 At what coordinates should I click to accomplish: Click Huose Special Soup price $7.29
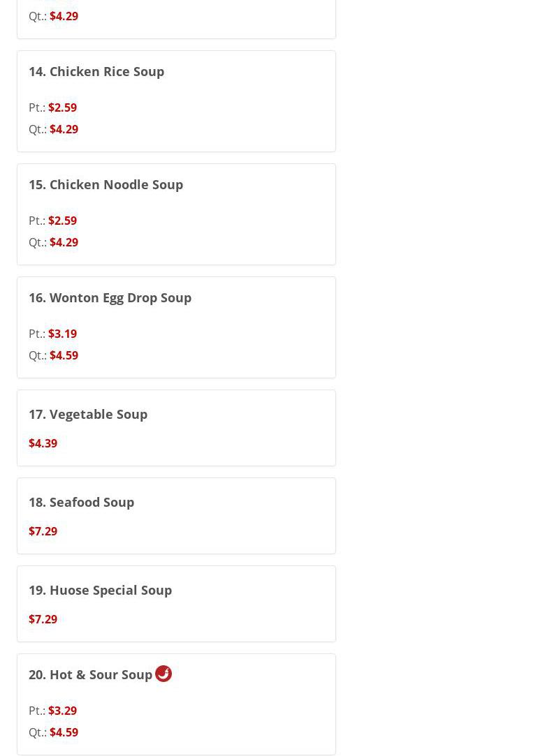(43, 619)
